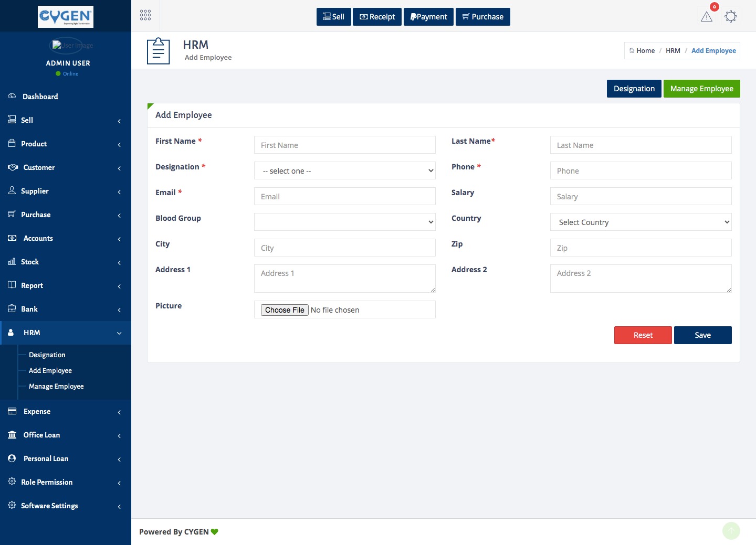The image size is (756, 545).
Task: Expand the Expense menu chevron
Action: (119, 412)
